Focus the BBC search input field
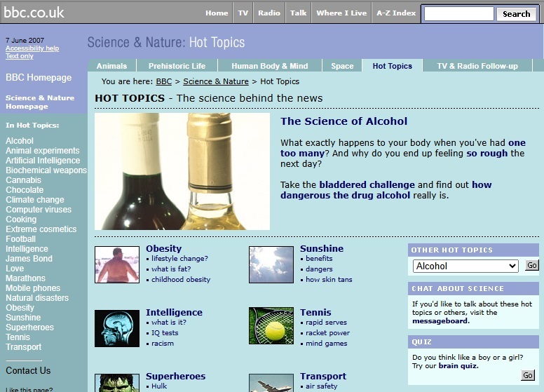 (x=458, y=14)
